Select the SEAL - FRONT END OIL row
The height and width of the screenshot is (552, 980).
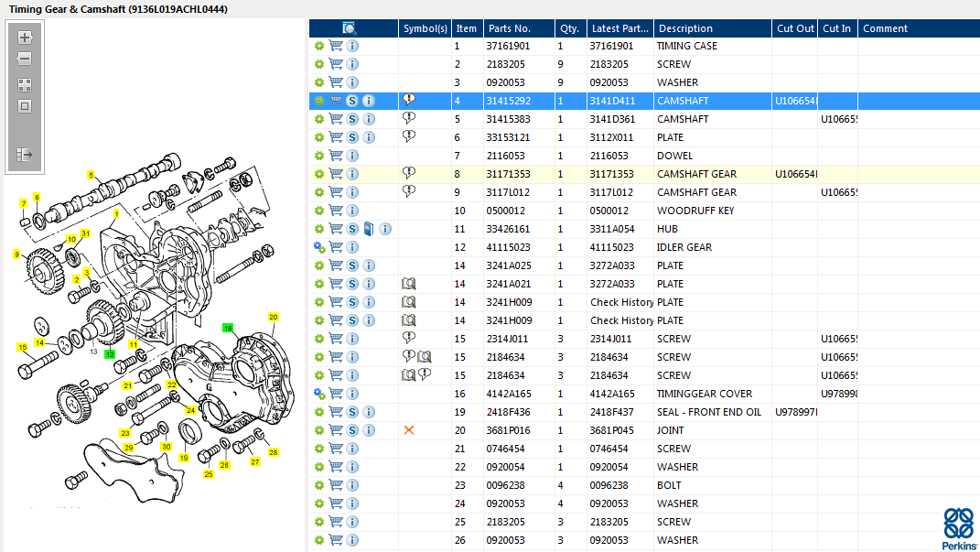coord(707,412)
